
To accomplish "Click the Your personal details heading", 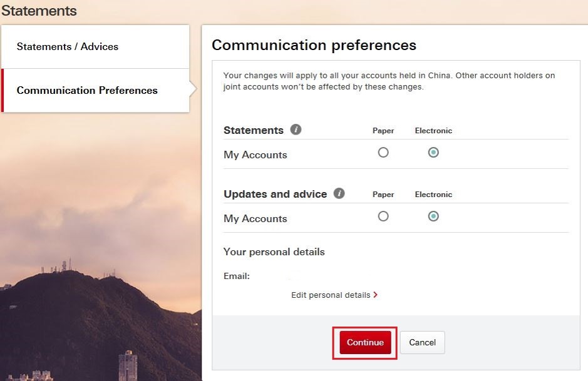I will [274, 251].
